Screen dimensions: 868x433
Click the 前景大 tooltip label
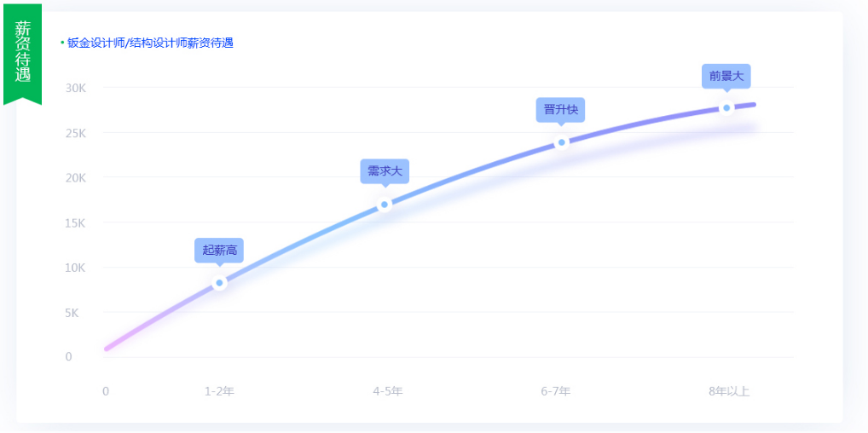point(726,76)
